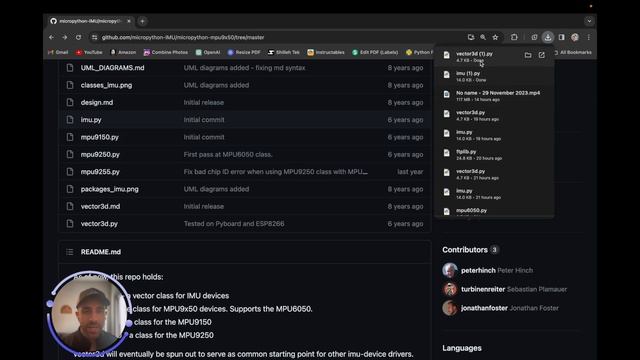
Task: Open mpu9255.py file
Action: point(100,172)
